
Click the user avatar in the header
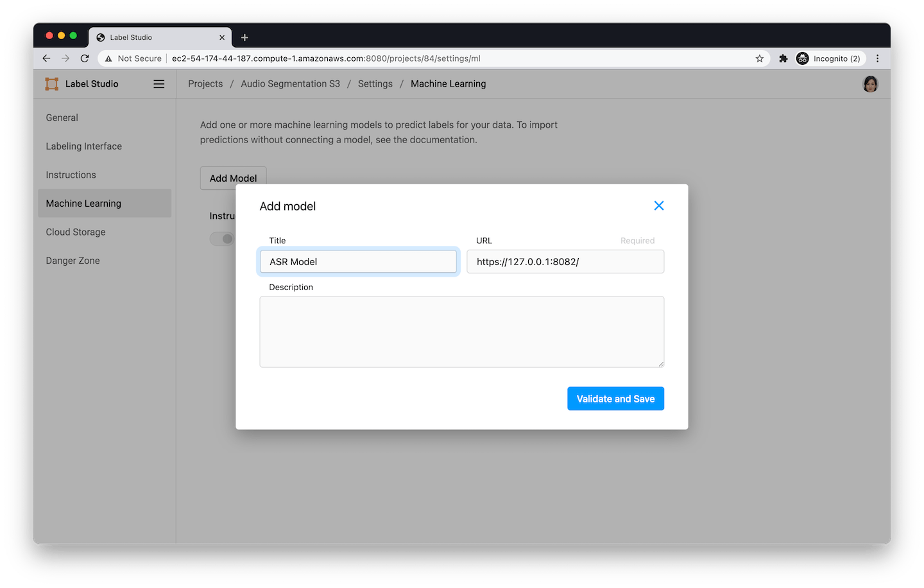(870, 84)
